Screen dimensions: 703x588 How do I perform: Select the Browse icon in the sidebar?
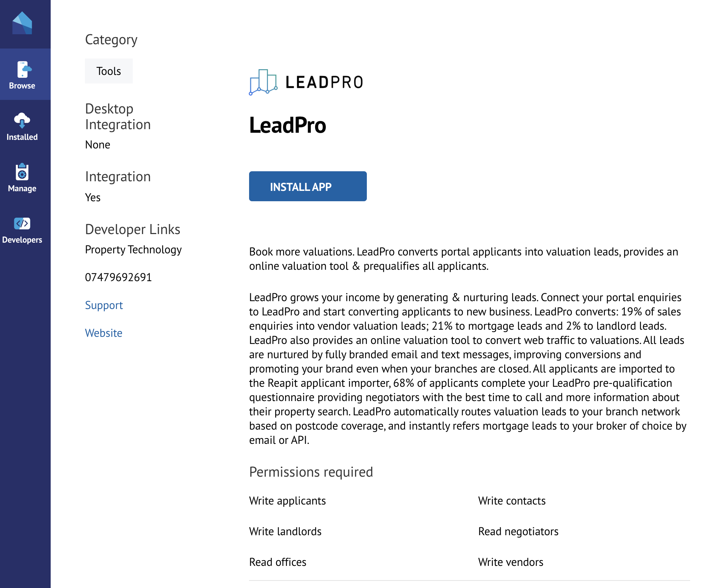(22, 74)
